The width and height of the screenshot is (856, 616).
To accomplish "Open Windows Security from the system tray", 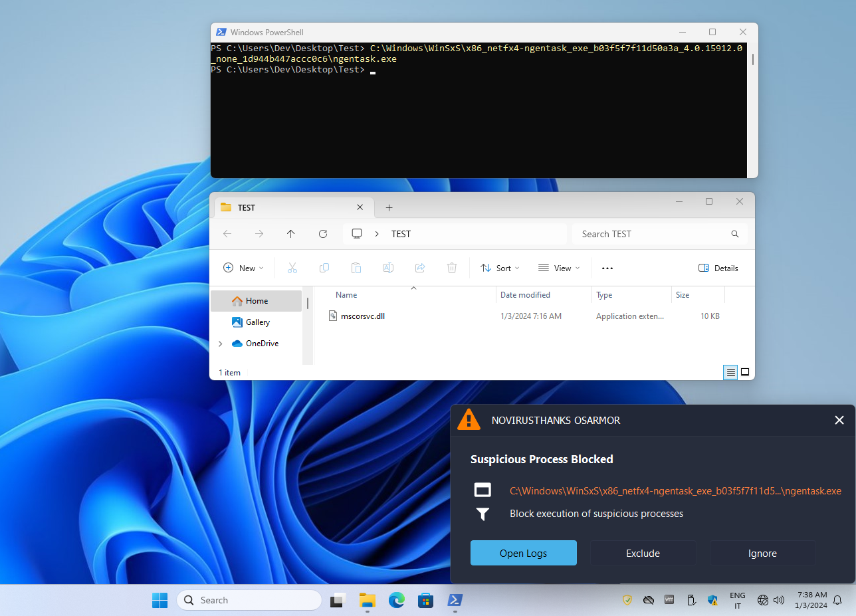I will click(712, 600).
